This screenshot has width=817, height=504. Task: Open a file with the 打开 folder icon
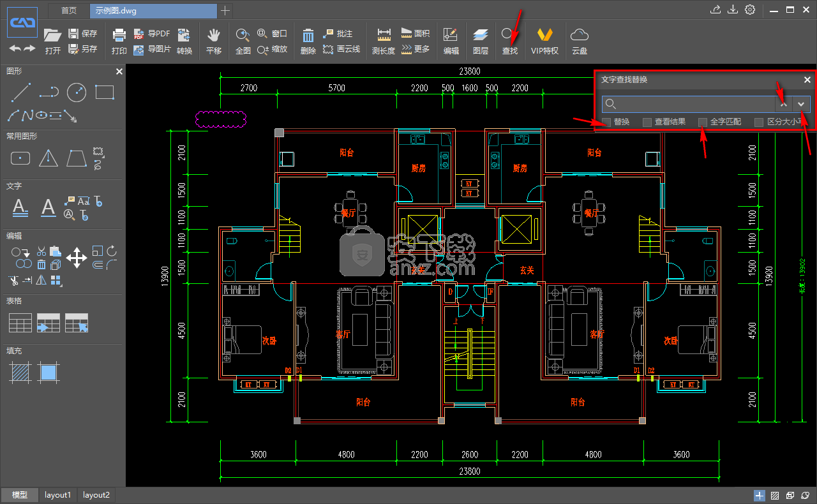pyautogui.click(x=52, y=40)
